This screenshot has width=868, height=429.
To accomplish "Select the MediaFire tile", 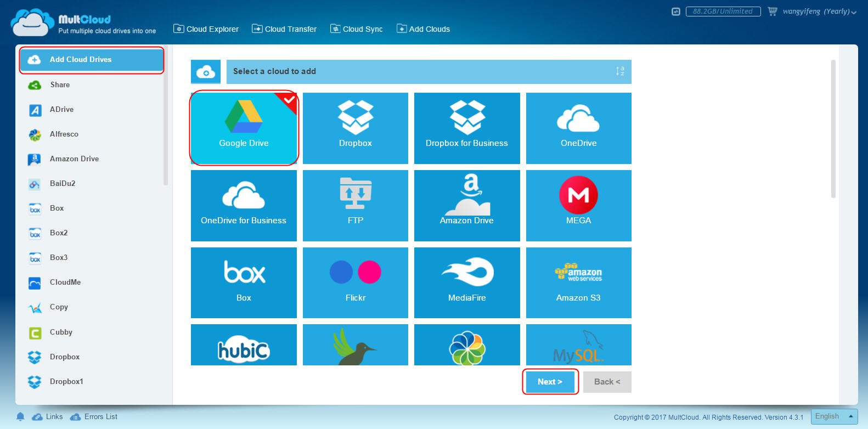I will [x=467, y=283].
